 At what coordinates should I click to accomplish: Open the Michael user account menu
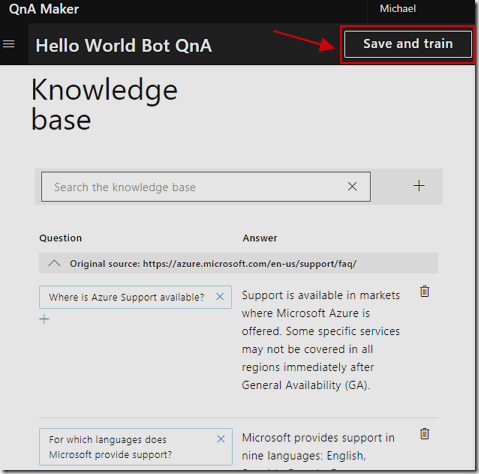(398, 9)
